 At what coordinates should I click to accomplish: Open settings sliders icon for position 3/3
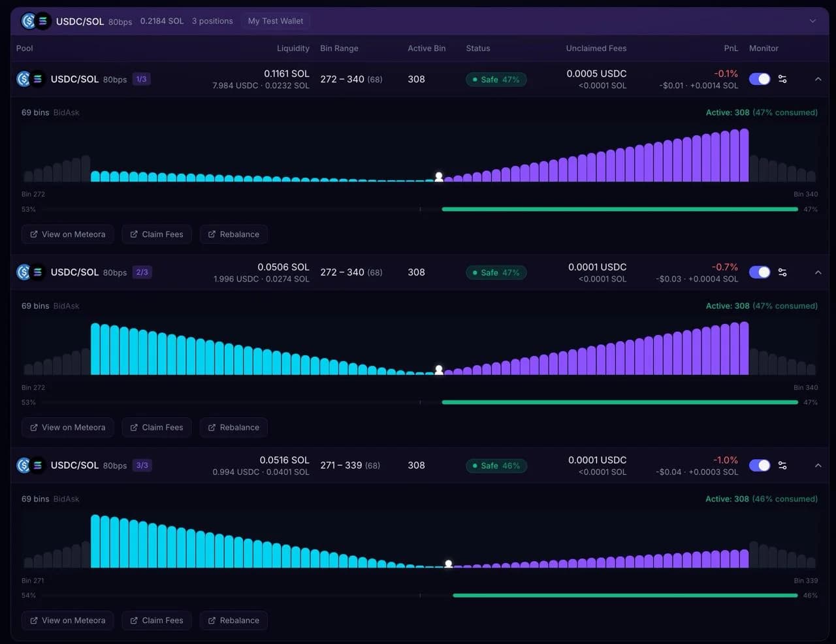point(782,466)
